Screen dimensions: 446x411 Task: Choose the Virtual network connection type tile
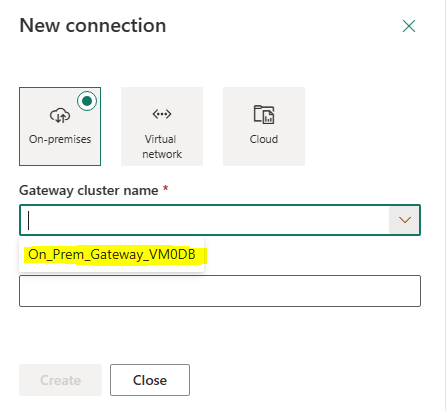[x=162, y=126]
